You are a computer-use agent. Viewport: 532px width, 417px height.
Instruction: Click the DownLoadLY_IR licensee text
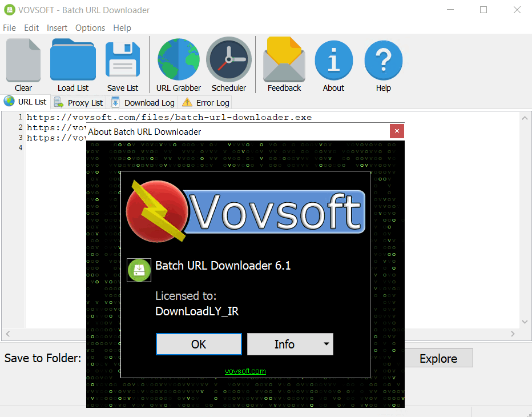tap(197, 311)
